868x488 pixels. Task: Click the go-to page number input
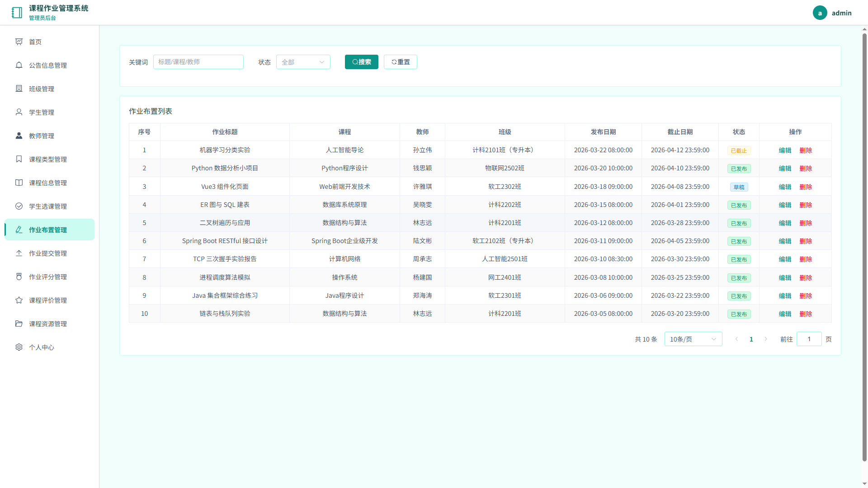(x=809, y=339)
